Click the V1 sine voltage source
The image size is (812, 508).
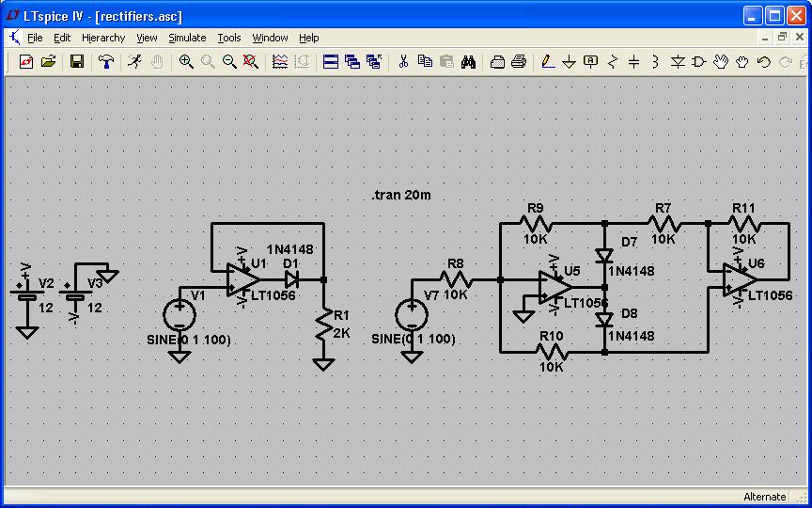[180, 314]
